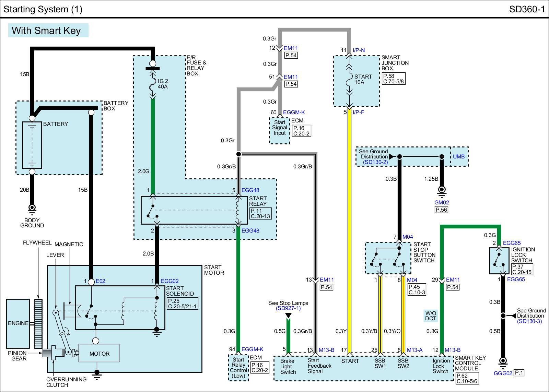Screen dimensions: 549x392
Task: Follow the SD130-3 ground distribution link
Action: click(529, 321)
